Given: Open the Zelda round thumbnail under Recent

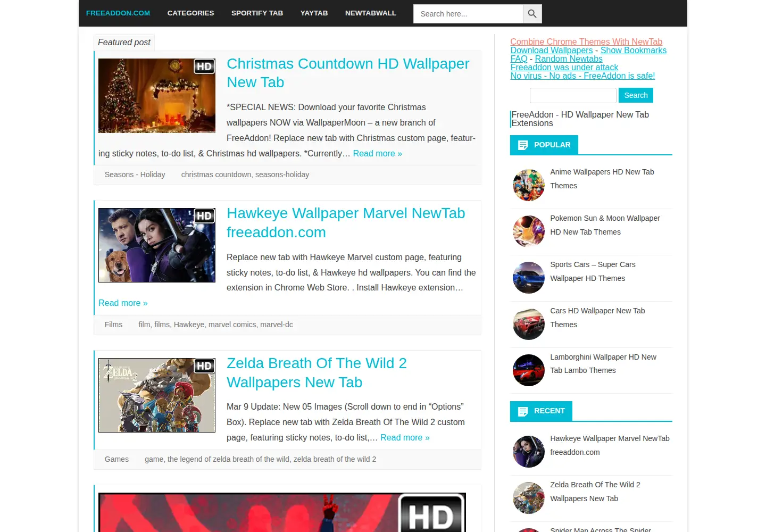Looking at the screenshot, I should [529, 498].
